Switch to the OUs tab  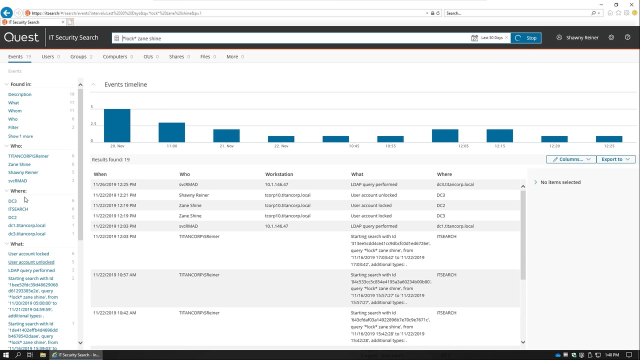tap(151, 57)
